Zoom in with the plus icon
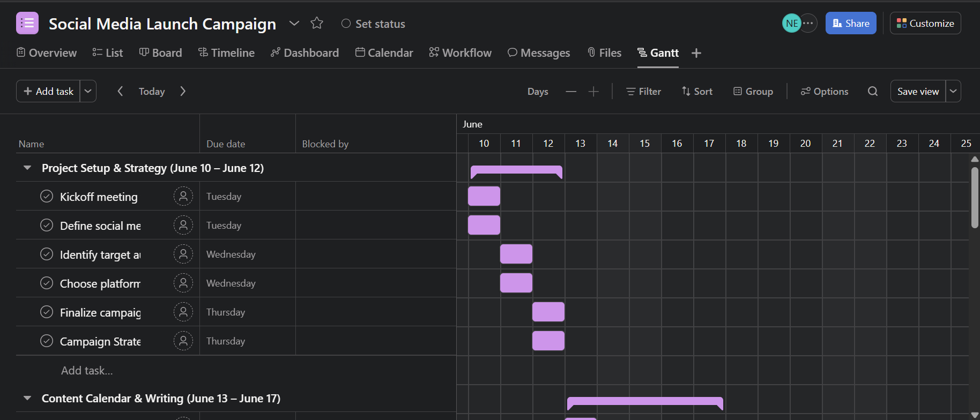This screenshot has width=980, height=420. click(593, 92)
